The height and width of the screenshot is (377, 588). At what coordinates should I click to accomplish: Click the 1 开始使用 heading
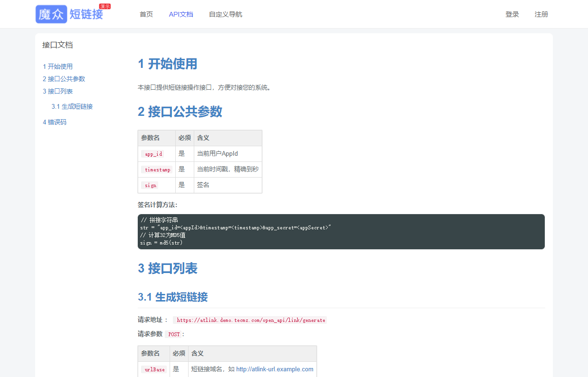click(168, 64)
